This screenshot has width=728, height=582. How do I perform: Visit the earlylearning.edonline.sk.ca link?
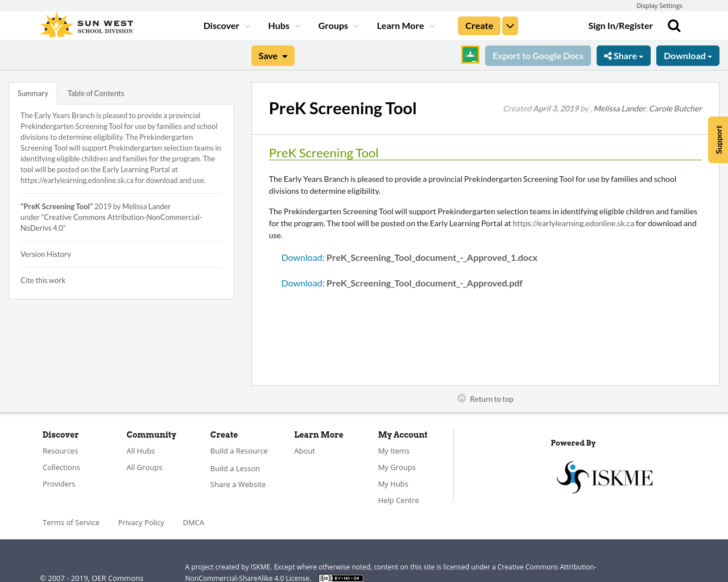point(573,223)
